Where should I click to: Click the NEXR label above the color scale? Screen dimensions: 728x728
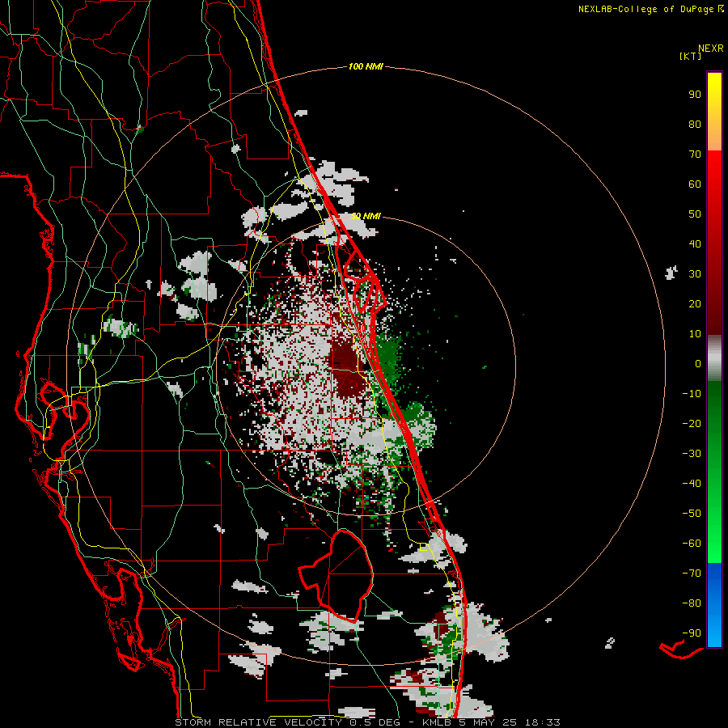point(710,49)
